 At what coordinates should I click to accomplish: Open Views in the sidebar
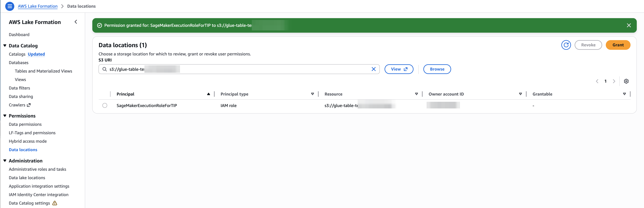(20, 80)
